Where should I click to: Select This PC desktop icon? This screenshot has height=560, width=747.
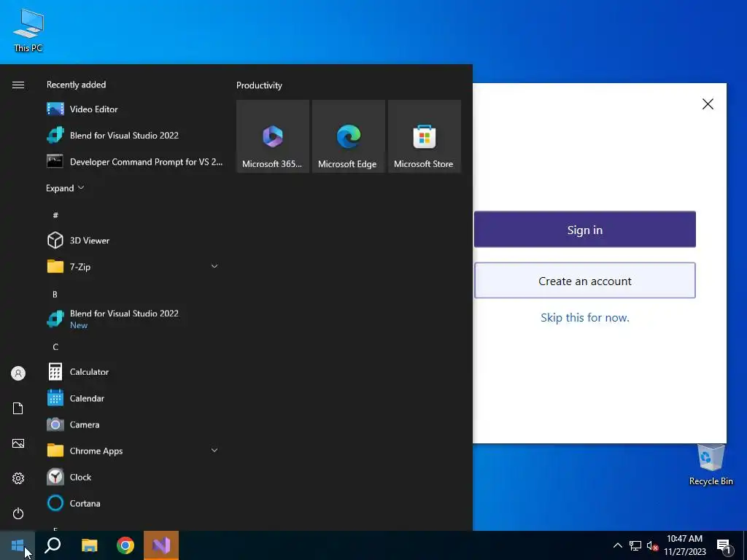click(28, 30)
